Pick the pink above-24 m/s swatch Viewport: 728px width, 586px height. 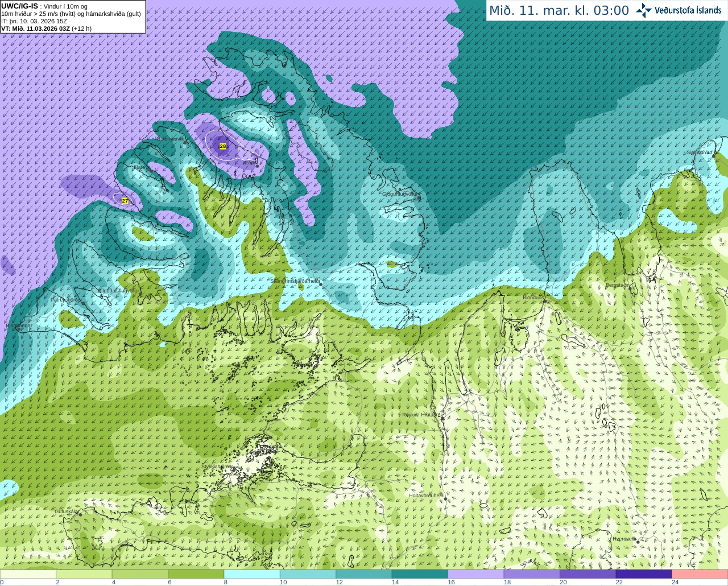point(700,574)
